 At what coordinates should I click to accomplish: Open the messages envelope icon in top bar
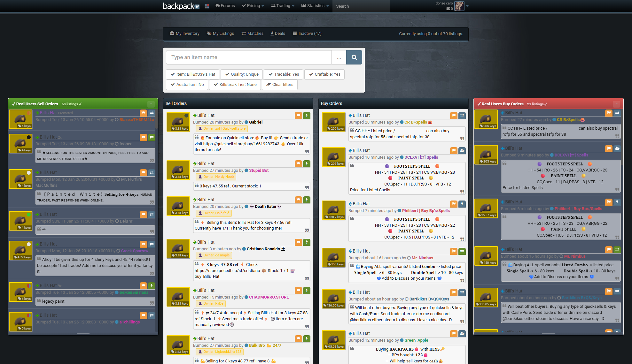[x=449, y=9]
